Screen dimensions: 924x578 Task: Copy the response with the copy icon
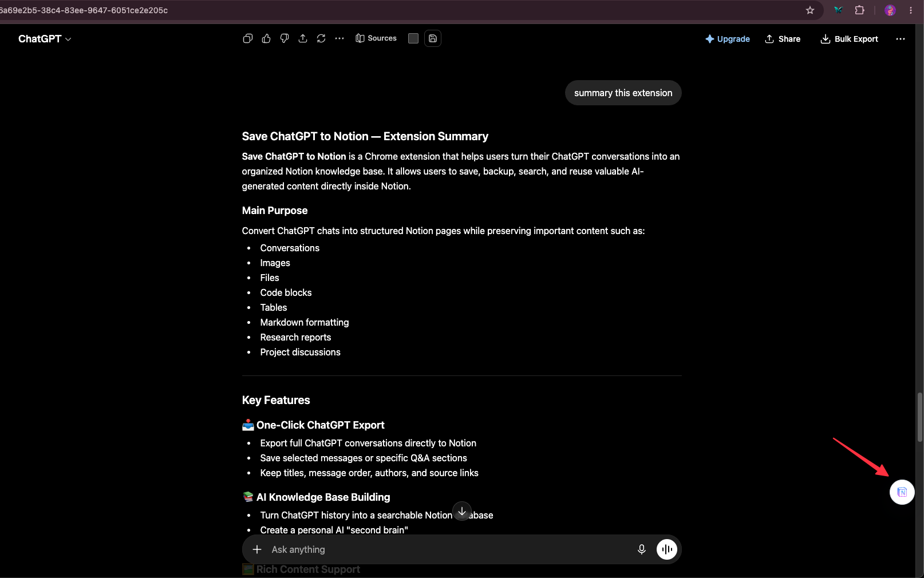click(x=248, y=38)
